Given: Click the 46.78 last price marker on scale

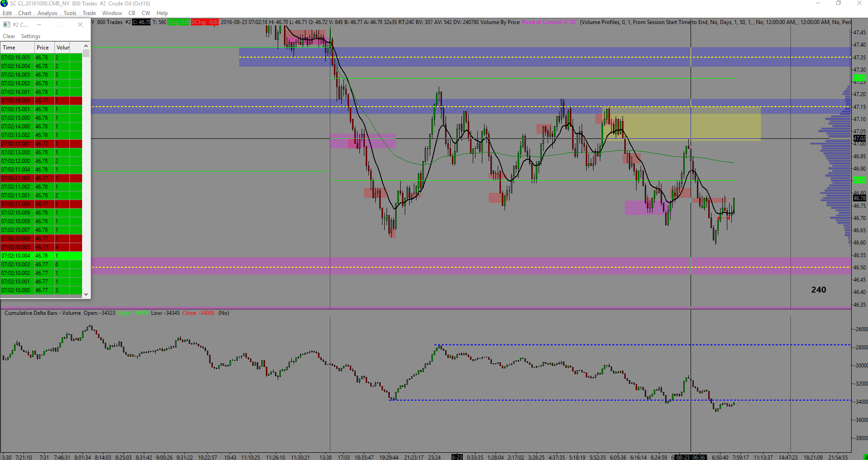Looking at the screenshot, I should coord(859,198).
